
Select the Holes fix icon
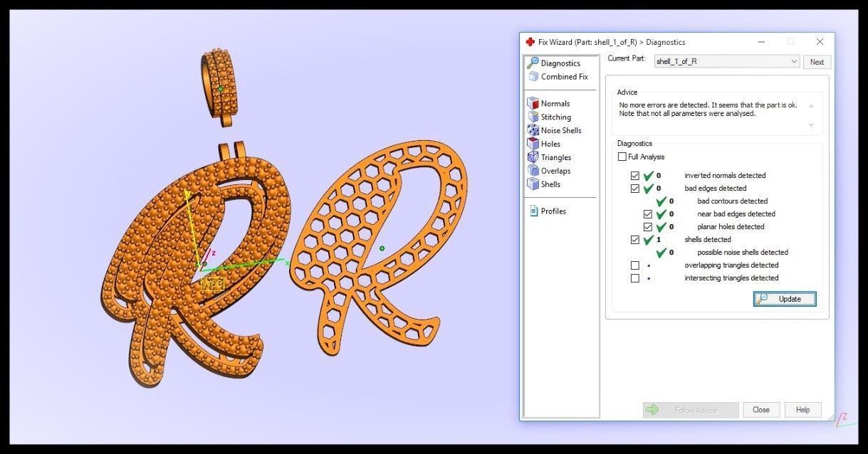pos(533,144)
